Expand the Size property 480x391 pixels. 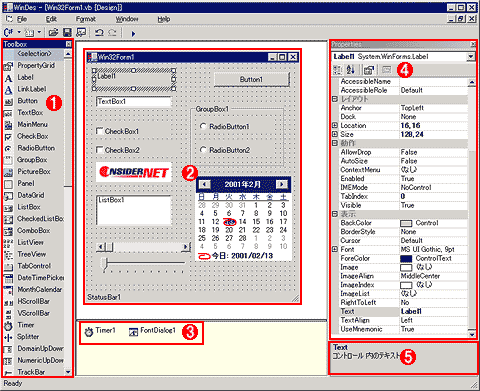[x=335, y=134]
